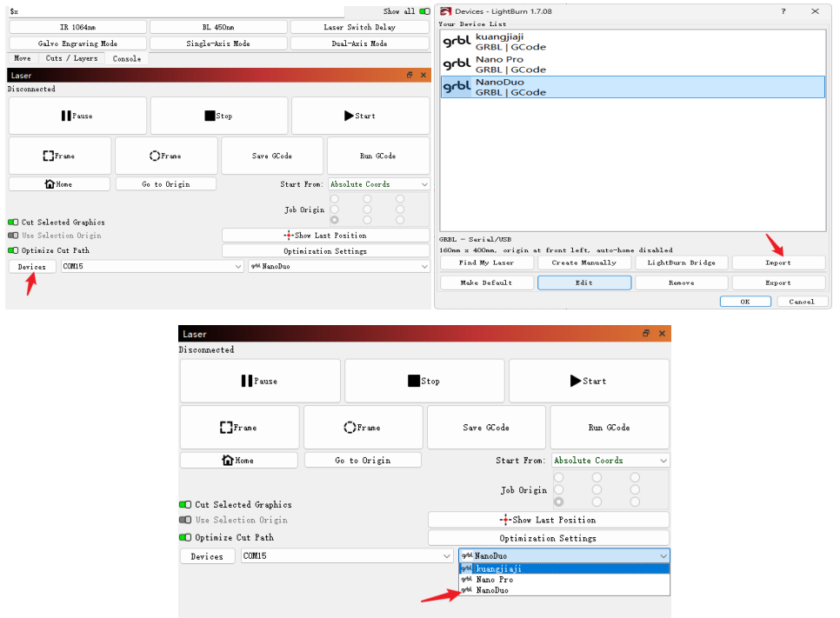
Task: Click Find My Laser
Action: tap(485, 262)
